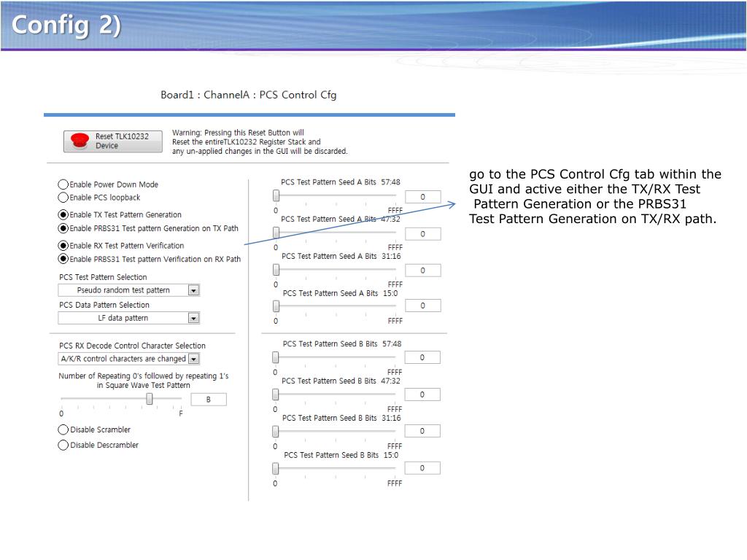Screen dimensions: 747x560
Task: Click the 'PCS Data Pattern Selection' label
Action: pyautogui.click(x=104, y=305)
